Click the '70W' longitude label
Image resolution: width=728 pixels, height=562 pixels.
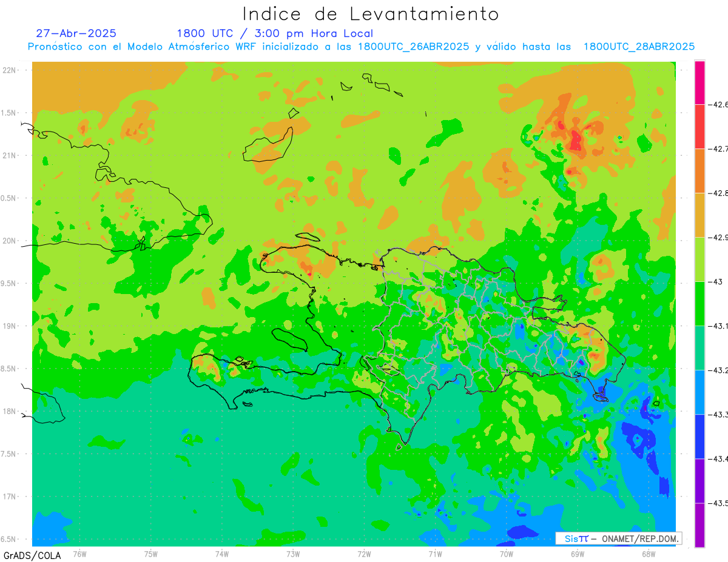click(507, 554)
